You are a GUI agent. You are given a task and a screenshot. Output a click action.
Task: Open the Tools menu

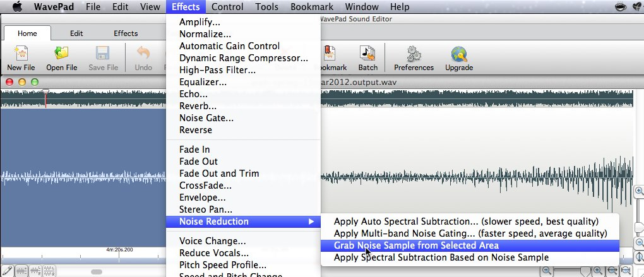[267, 6]
